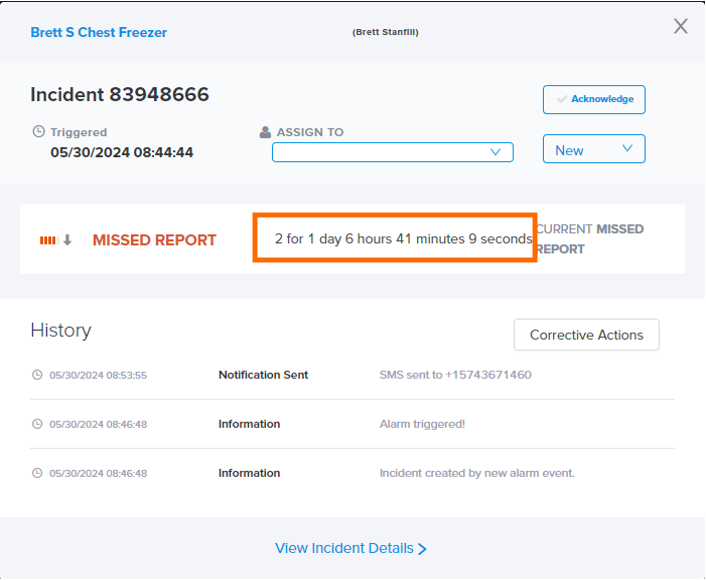This screenshot has height=580, width=706.
Task: Click the Notification Sent entry
Action: (x=263, y=375)
